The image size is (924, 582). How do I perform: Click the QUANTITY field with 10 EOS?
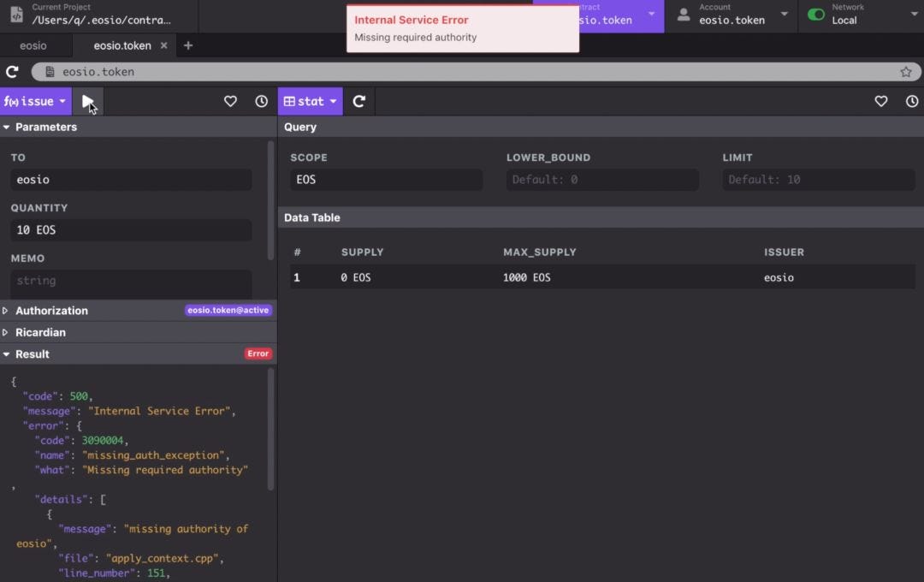(x=131, y=230)
